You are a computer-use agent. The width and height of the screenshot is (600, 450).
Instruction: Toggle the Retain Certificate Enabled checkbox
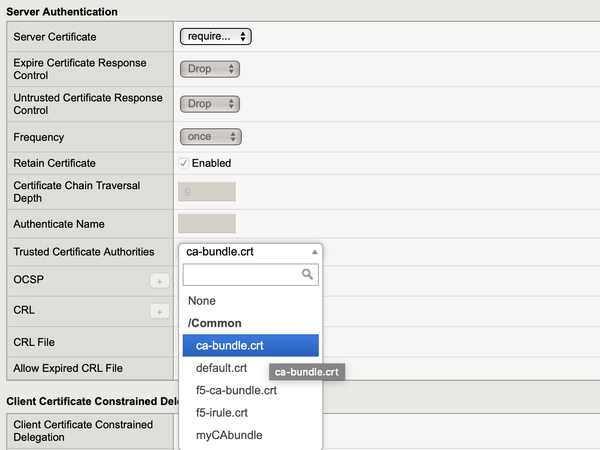click(x=184, y=163)
